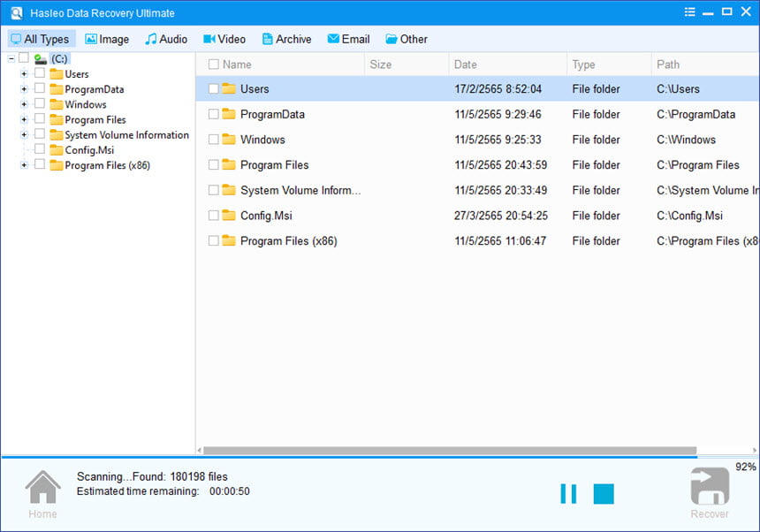The height and width of the screenshot is (532, 760).
Task: Sort by the Type column header
Action: click(x=609, y=64)
